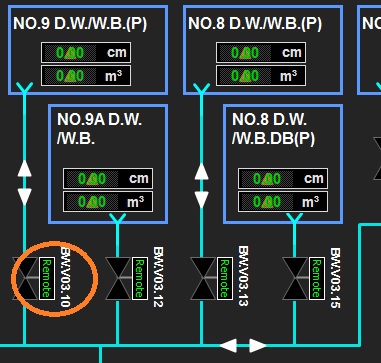Viewport: 381px width, 363px height.
Task: Click left flow arrow on bottom main pipe
Action: (x=229, y=345)
